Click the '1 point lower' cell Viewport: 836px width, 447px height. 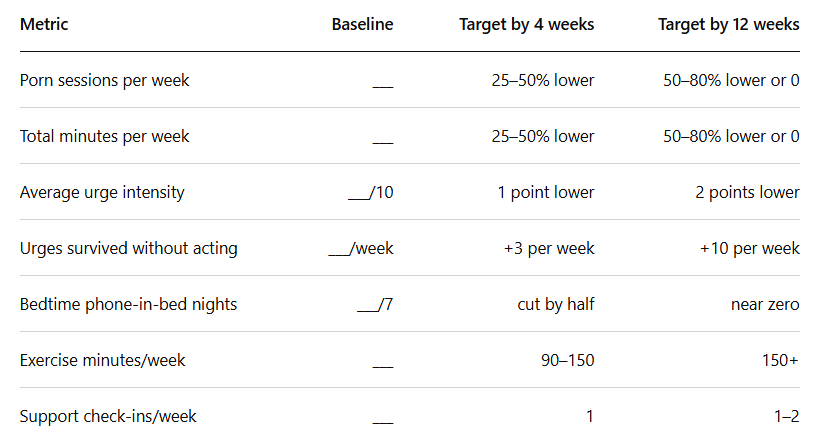(546, 193)
